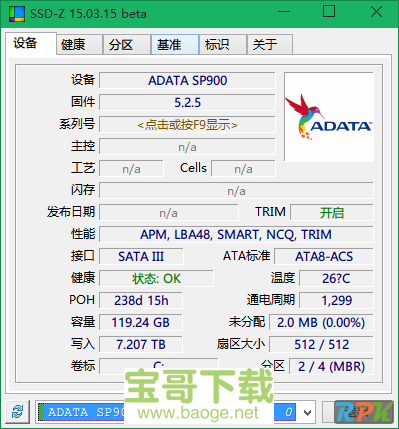Switch to the 标识 tab
The width and height of the screenshot is (399, 429).
pos(223,44)
